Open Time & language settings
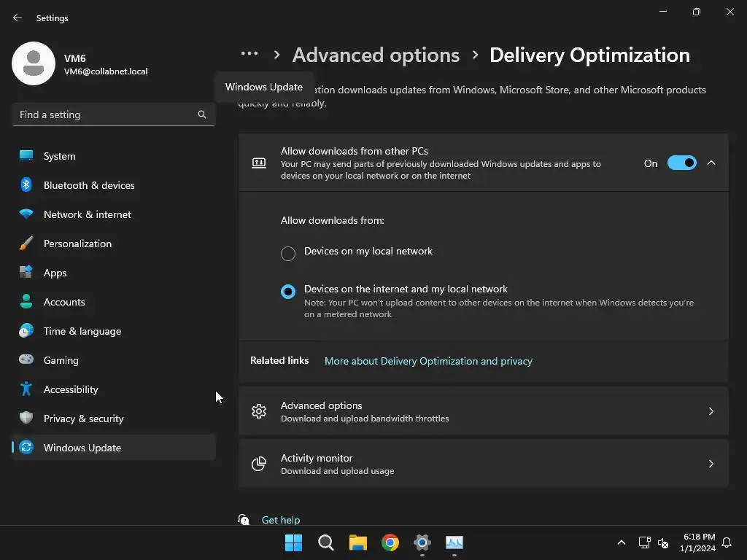The image size is (747, 560). pyautogui.click(x=113, y=330)
